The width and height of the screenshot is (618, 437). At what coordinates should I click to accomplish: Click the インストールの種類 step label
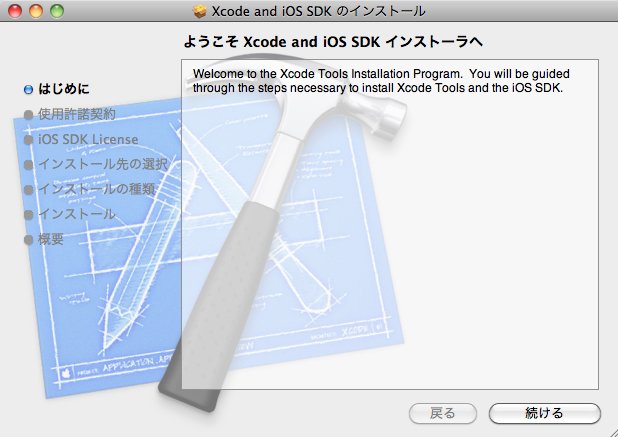(97, 189)
